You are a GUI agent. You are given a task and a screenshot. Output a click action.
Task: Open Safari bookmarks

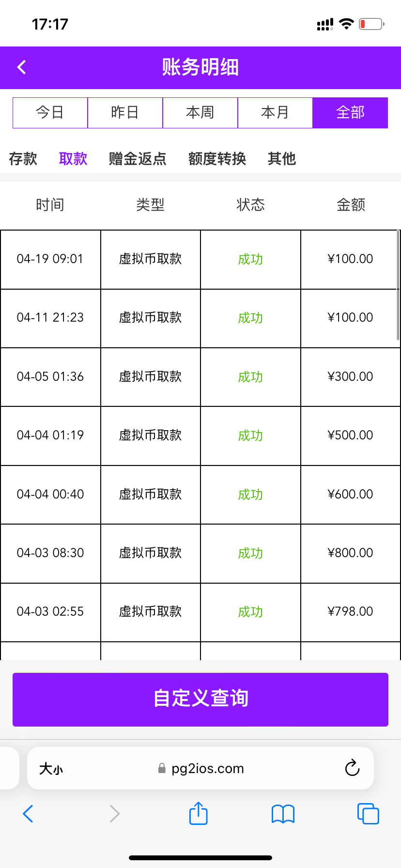coord(283,814)
